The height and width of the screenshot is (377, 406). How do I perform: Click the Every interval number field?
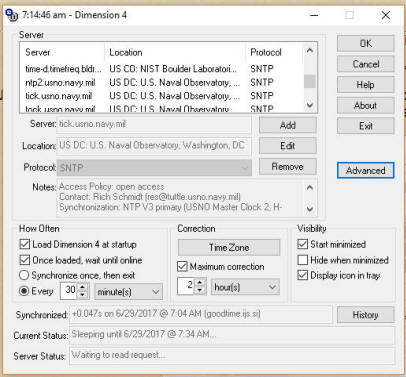(x=70, y=291)
